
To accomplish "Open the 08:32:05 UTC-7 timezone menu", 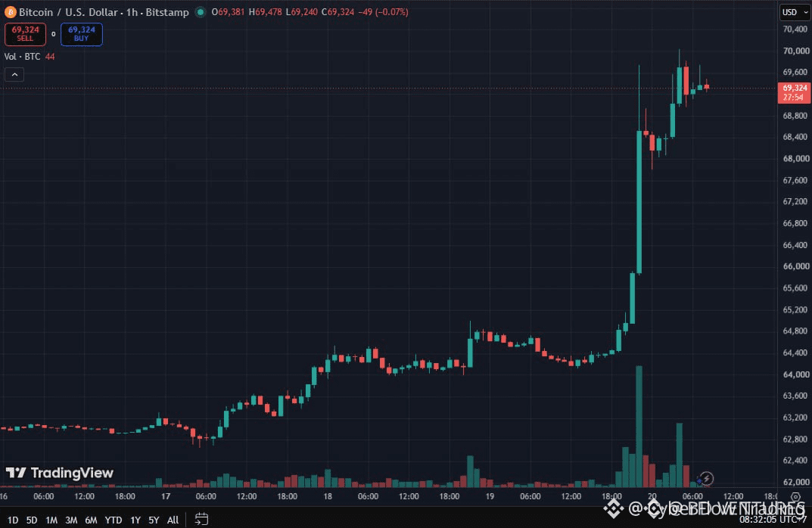I will pos(773,519).
